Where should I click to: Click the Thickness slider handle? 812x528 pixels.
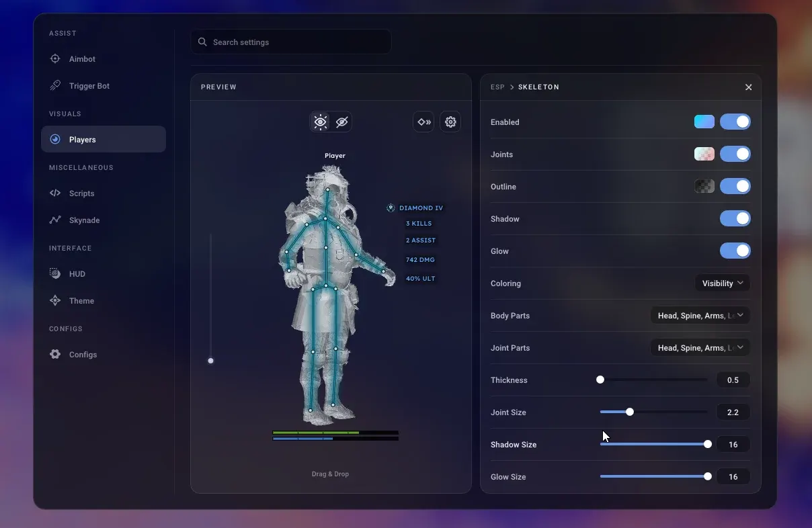600,380
